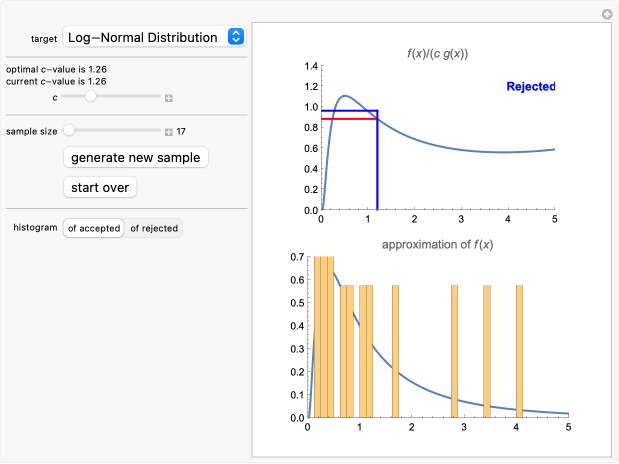Click the histogram bar near x equals 4

click(x=519, y=350)
